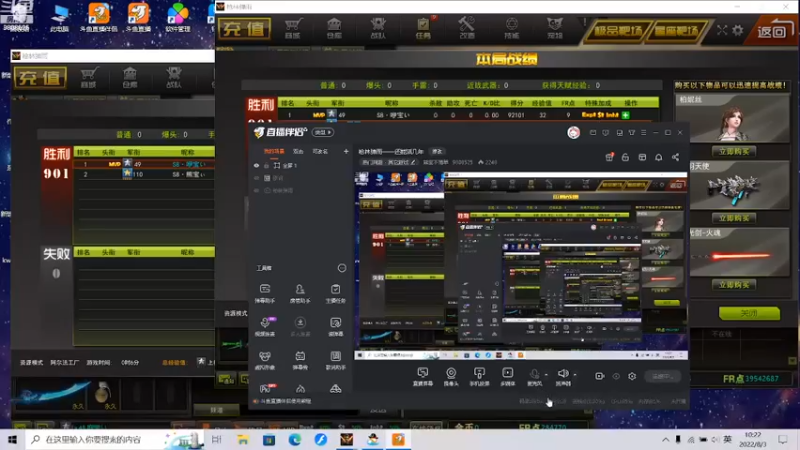Expand the 工具箱 toolbox more button
The width and height of the screenshot is (800, 450).
[x=342, y=268]
